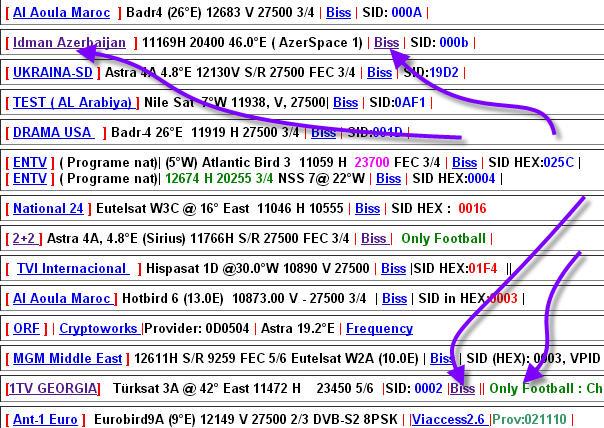The image size is (604, 428).
Task: Select SID HEX value 0004
Action: pyautogui.click(x=480, y=178)
